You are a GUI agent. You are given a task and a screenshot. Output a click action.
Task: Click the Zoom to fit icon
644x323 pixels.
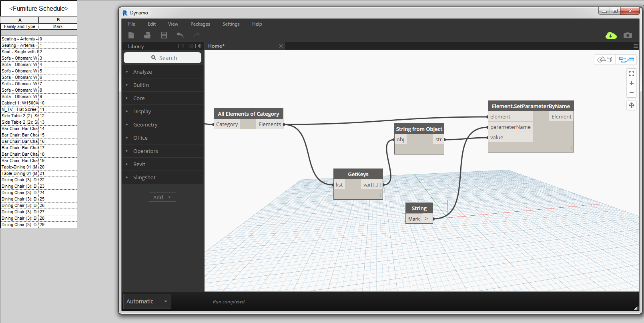click(632, 74)
